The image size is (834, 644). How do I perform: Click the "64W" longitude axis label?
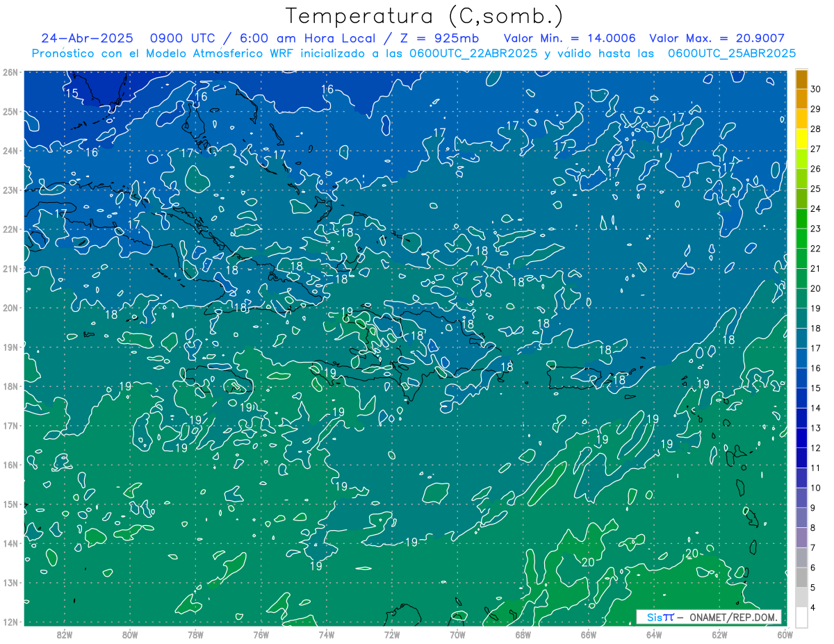(654, 634)
